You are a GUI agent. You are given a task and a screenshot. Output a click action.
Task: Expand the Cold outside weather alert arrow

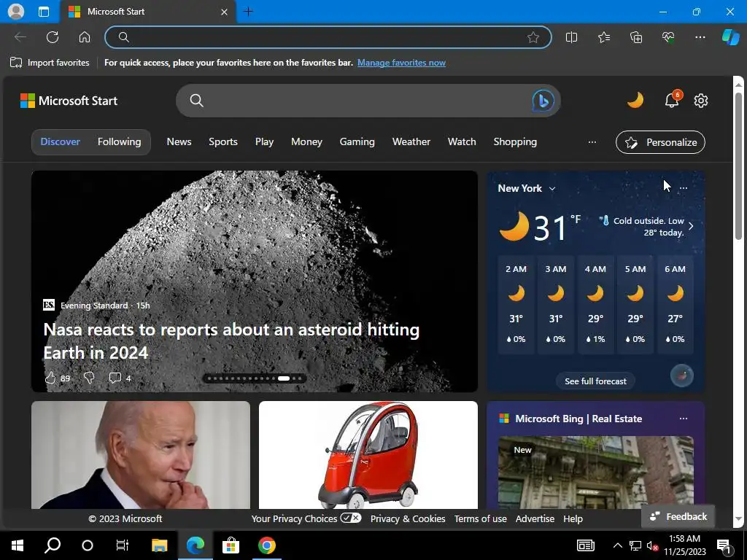pos(691,226)
